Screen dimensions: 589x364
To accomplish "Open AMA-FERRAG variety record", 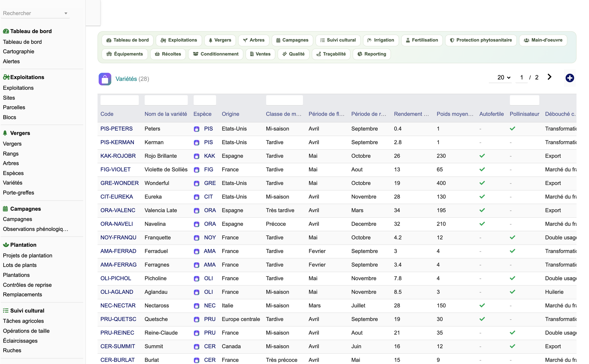I will coord(118,265).
